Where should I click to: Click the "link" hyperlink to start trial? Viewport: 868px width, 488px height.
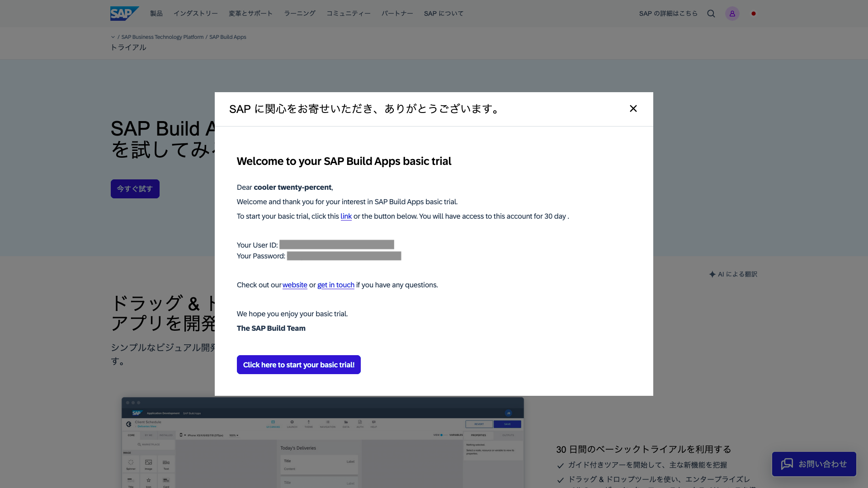click(346, 216)
